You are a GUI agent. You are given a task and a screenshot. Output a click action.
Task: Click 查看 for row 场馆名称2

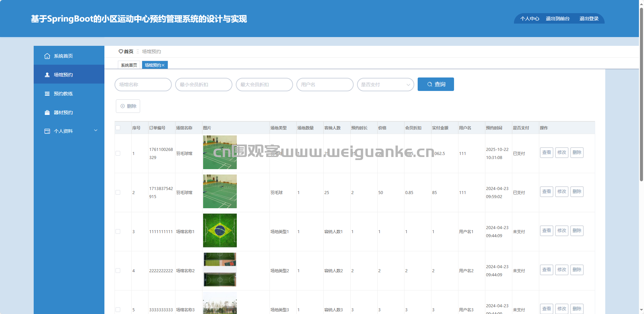[x=547, y=270]
